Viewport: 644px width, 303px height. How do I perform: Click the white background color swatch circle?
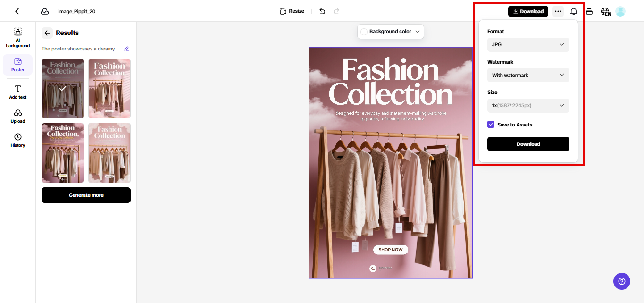coord(364,32)
